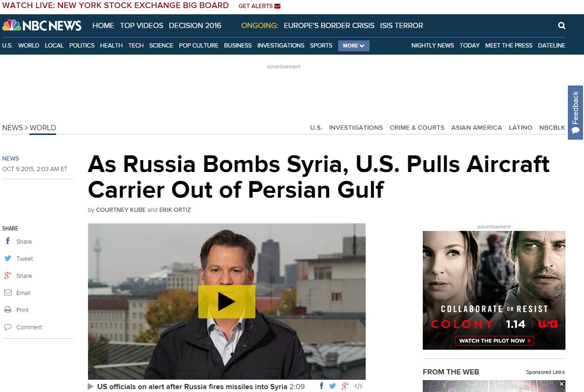
Task: Click the Print printer icon in sidebar
Action: (8, 310)
